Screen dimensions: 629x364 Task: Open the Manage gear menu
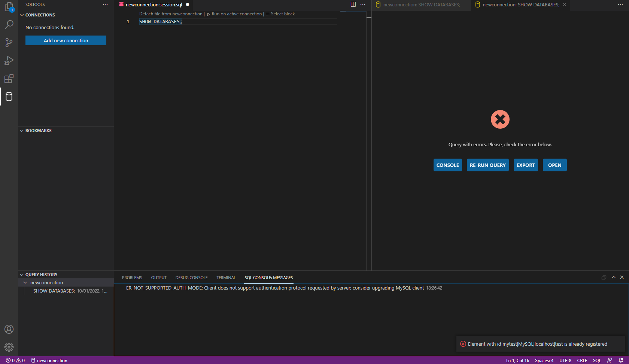pyautogui.click(x=9, y=347)
